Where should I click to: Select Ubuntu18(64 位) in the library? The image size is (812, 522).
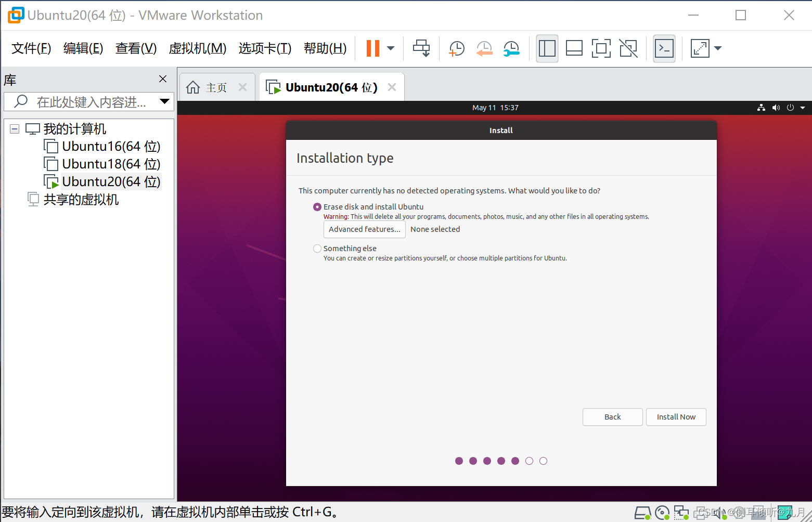click(102, 164)
